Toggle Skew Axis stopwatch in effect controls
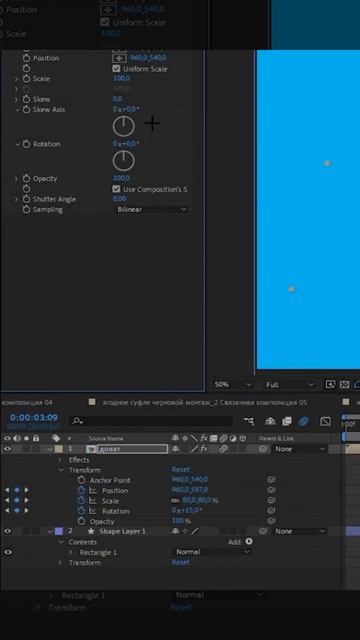The image size is (360, 640). tap(27, 109)
